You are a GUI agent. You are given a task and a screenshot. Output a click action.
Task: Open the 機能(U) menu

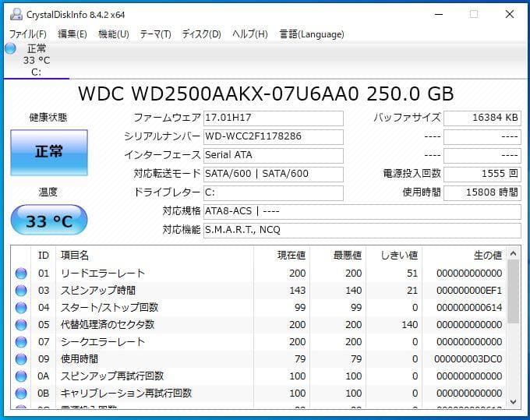coord(114,34)
